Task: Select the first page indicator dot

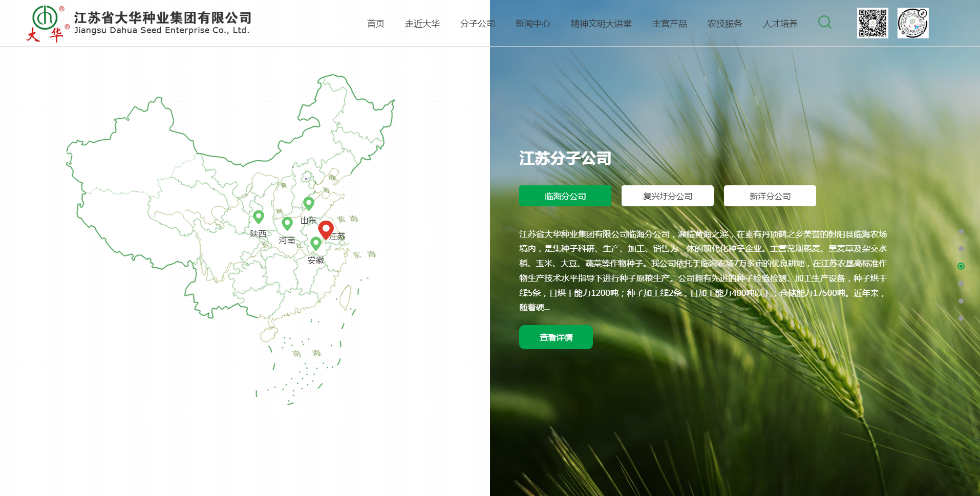Action: tap(961, 231)
